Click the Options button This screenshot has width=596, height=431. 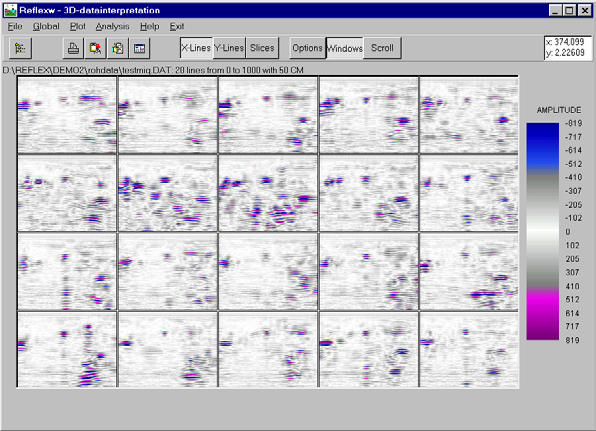[x=308, y=48]
